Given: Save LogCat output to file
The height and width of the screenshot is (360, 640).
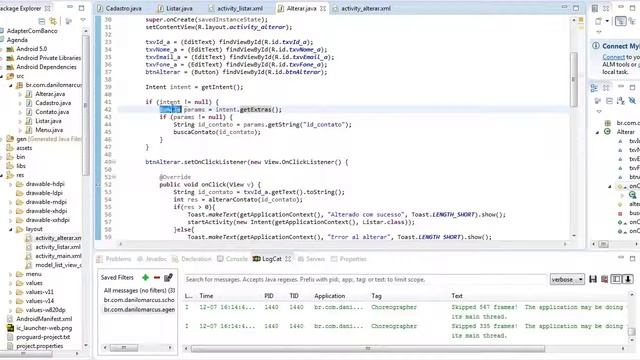Looking at the screenshot, I should [593, 279].
